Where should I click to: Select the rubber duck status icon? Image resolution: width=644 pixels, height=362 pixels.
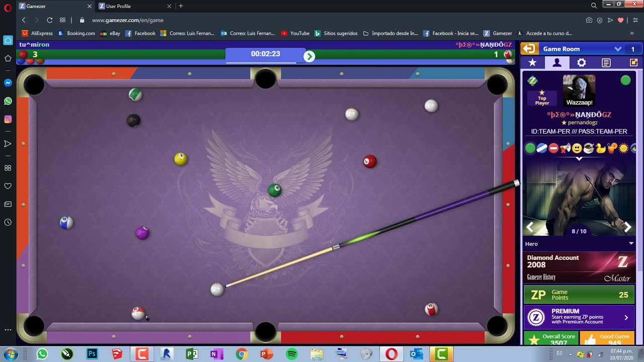(x=601, y=148)
